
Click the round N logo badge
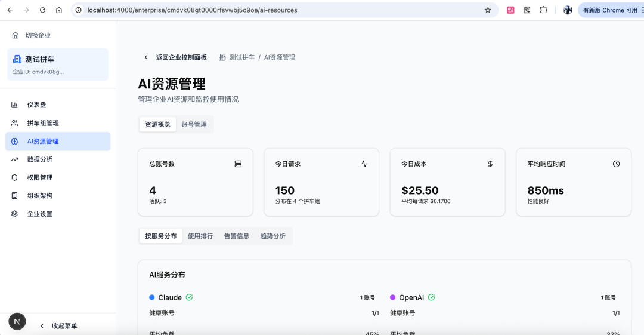click(17, 321)
